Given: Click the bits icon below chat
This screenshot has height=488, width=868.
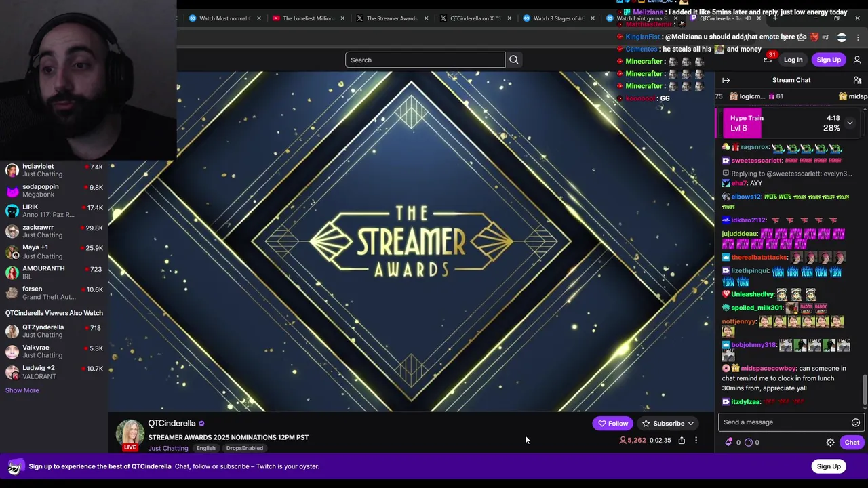Looking at the screenshot, I should (729, 442).
